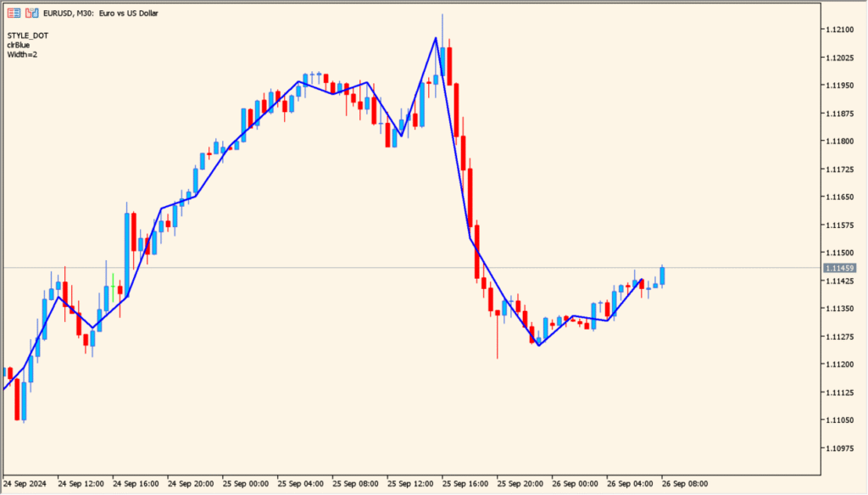The image size is (868, 495).
Task: Click the green candle near 24 Sep 12:00
Action: (x=111, y=288)
